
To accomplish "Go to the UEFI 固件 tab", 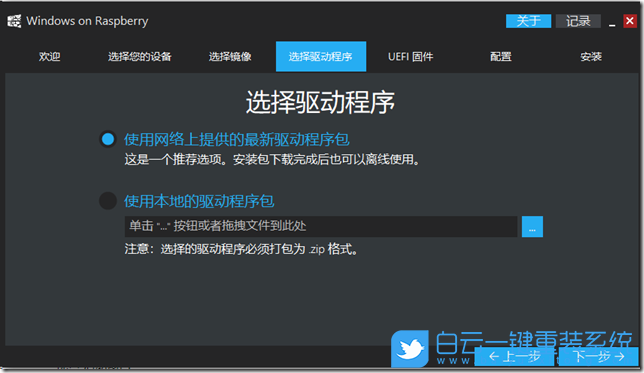I will click(411, 56).
